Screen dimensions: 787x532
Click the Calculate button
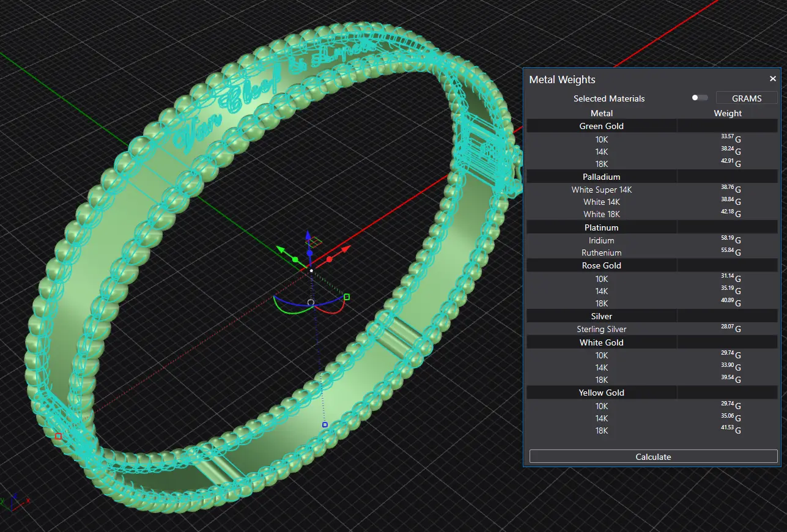[653, 457]
